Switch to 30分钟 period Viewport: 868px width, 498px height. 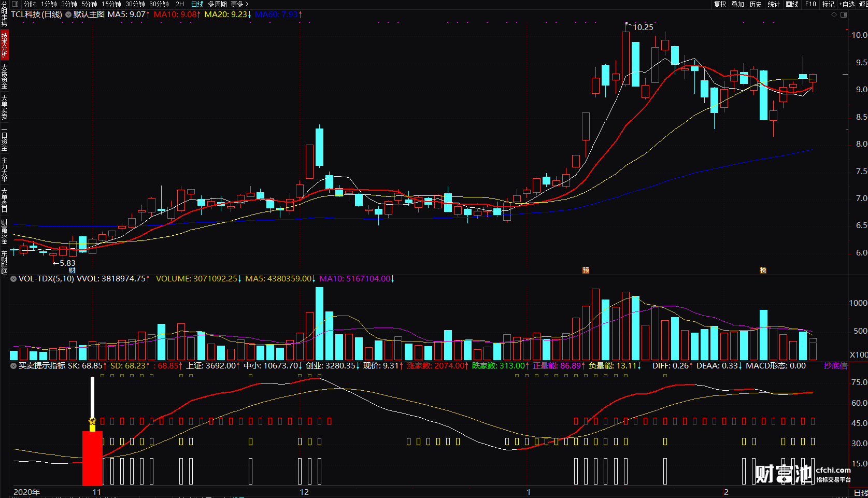tap(135, 4)
